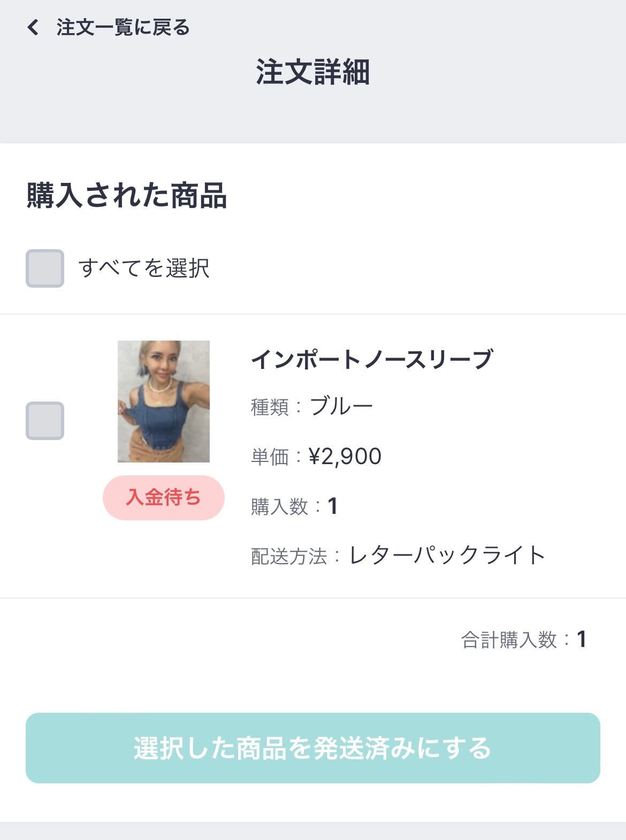The height and width of the screenshot is (840, 626).
Task: Click the ¥2,900 unit price
Action: pos(345,457)
